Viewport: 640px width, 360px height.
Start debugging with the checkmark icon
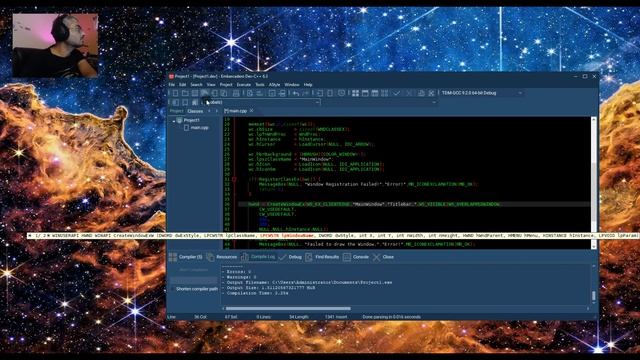(x=396, y=93)
